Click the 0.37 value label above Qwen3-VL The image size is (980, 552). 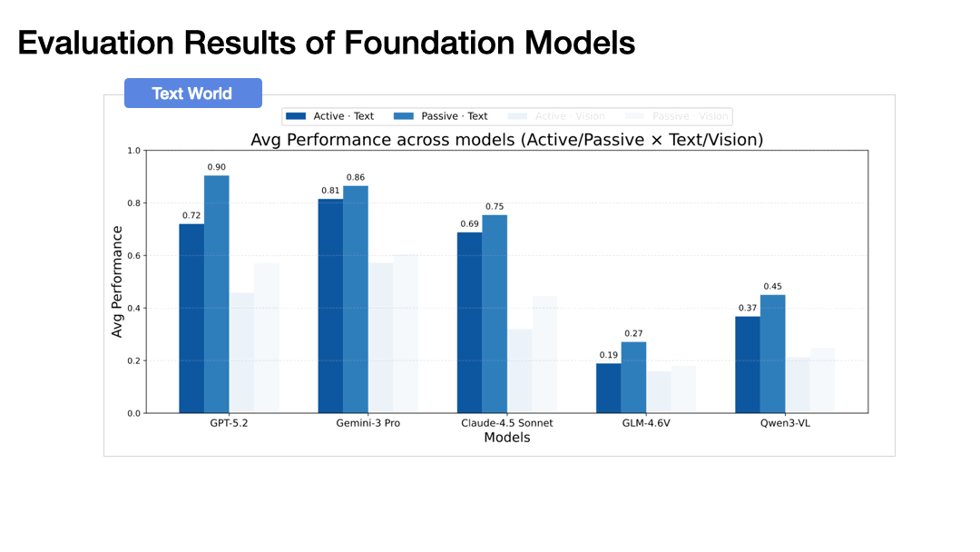(747, 309)
